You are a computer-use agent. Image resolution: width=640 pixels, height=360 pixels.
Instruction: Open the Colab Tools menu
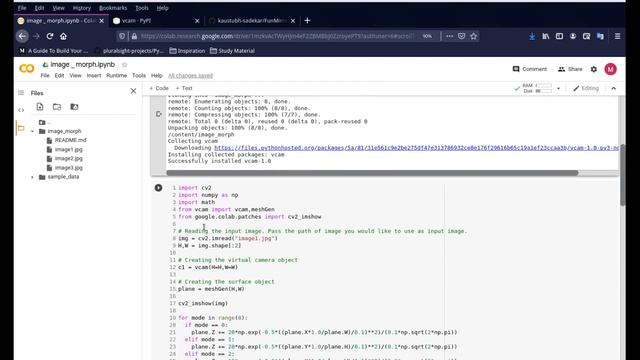139,76
